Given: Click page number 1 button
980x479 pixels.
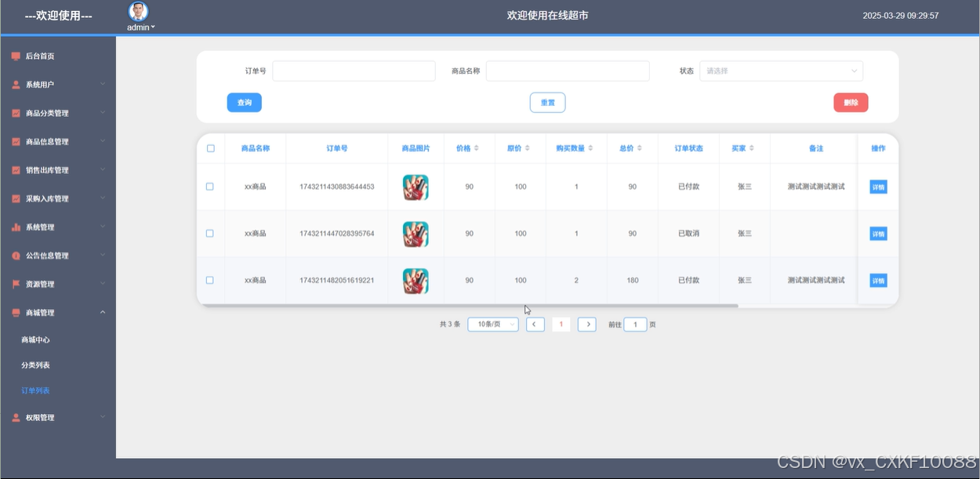Looking at the screenshot, I should tap(561, 325).
